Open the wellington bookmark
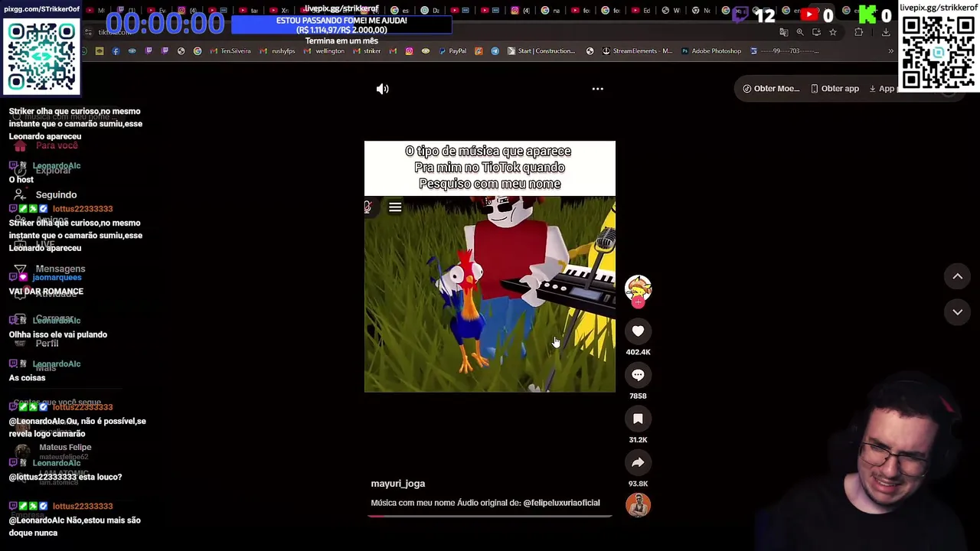Viewport: 980px width, 551px height. [x=324, y=51]
